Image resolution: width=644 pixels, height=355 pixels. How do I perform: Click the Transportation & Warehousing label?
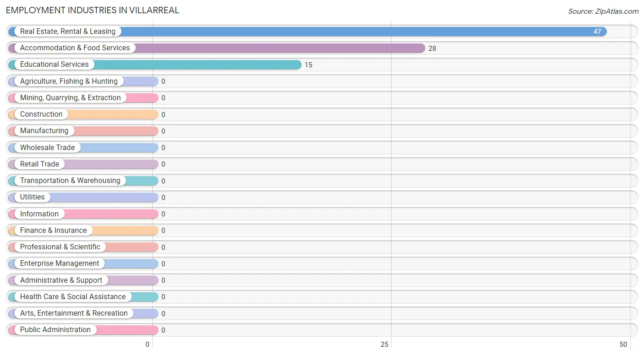tap(70, 181)
